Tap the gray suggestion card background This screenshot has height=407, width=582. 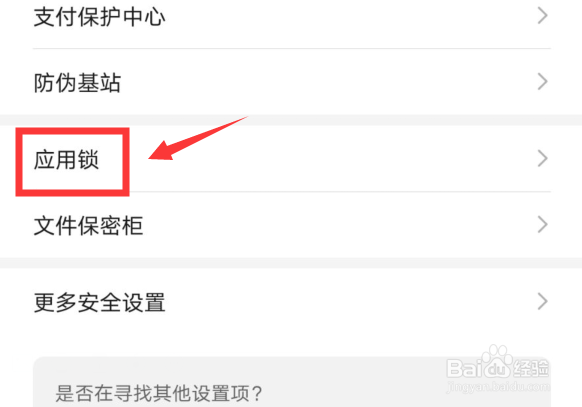291,382
